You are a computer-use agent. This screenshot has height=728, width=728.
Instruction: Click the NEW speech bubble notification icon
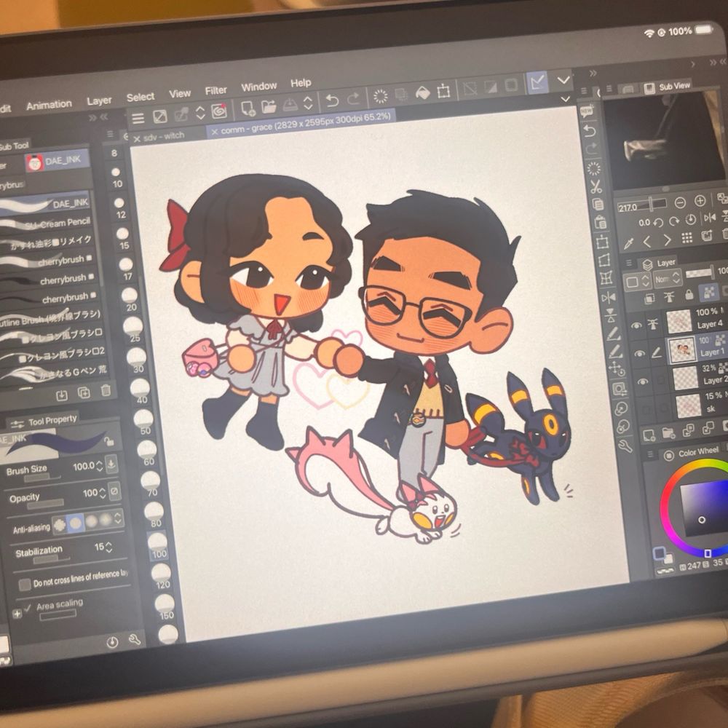(587, 111)
